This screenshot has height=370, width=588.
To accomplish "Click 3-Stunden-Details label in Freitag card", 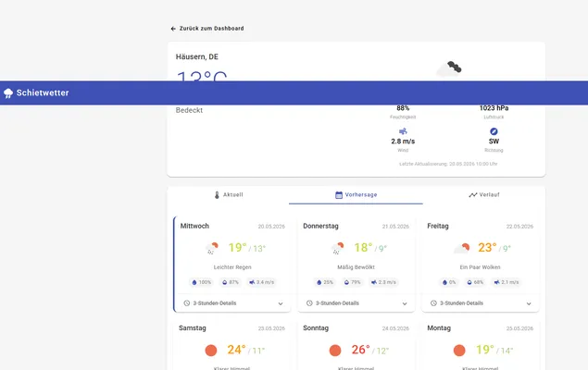I will pyautogui.click(x=461, y=303).
